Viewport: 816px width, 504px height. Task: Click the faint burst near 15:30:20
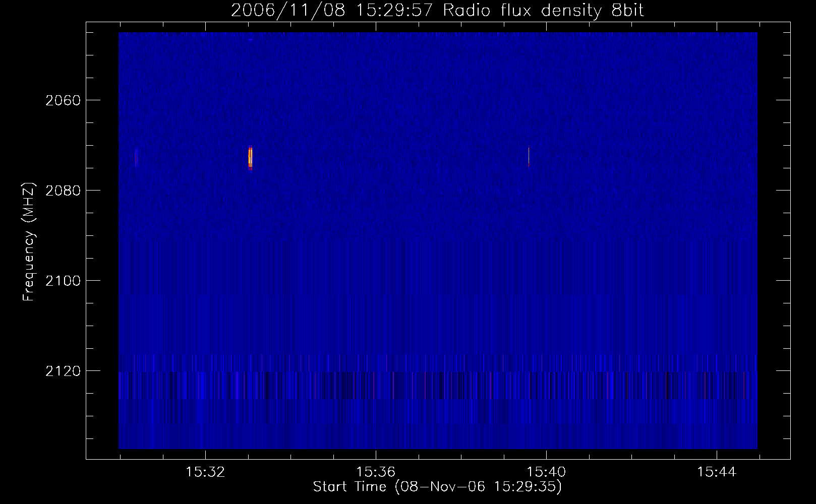click(136, 157)
